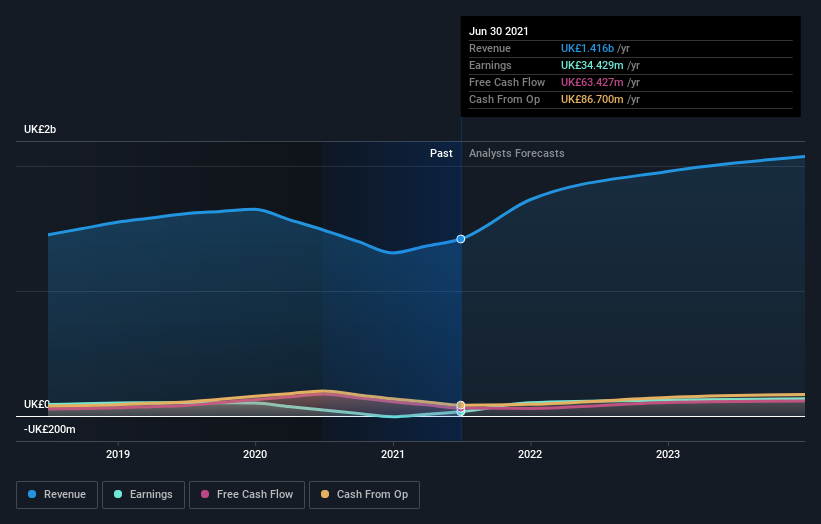Toggle the Earnings legend series
This screenshot has width=821, height=524.
click(143, 495)
